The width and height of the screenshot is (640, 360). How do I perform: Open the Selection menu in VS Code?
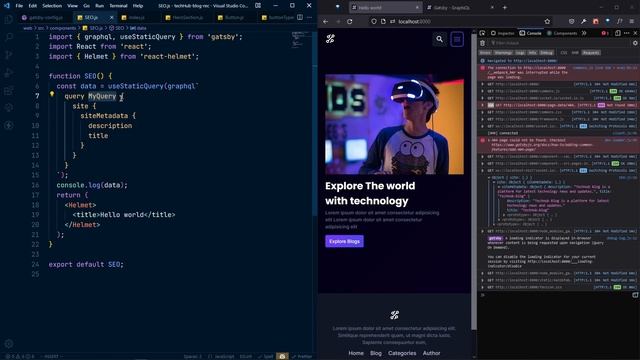point(52,6)
